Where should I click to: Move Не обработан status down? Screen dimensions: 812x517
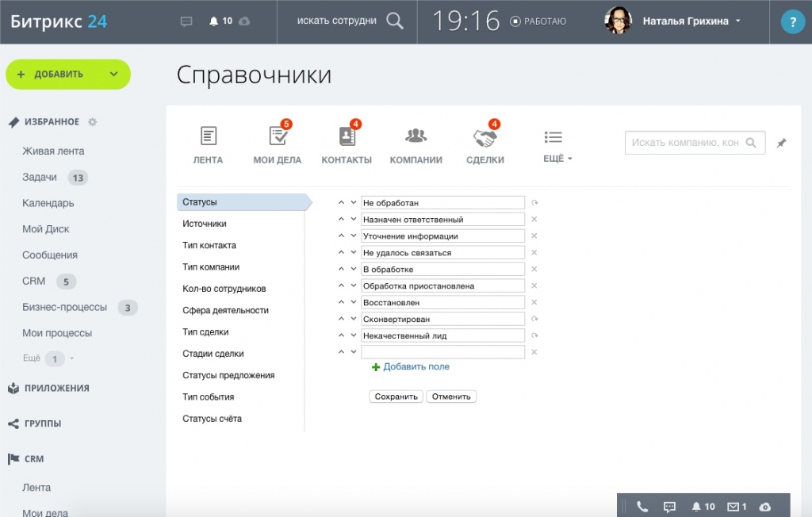click(x=354, y=202)
